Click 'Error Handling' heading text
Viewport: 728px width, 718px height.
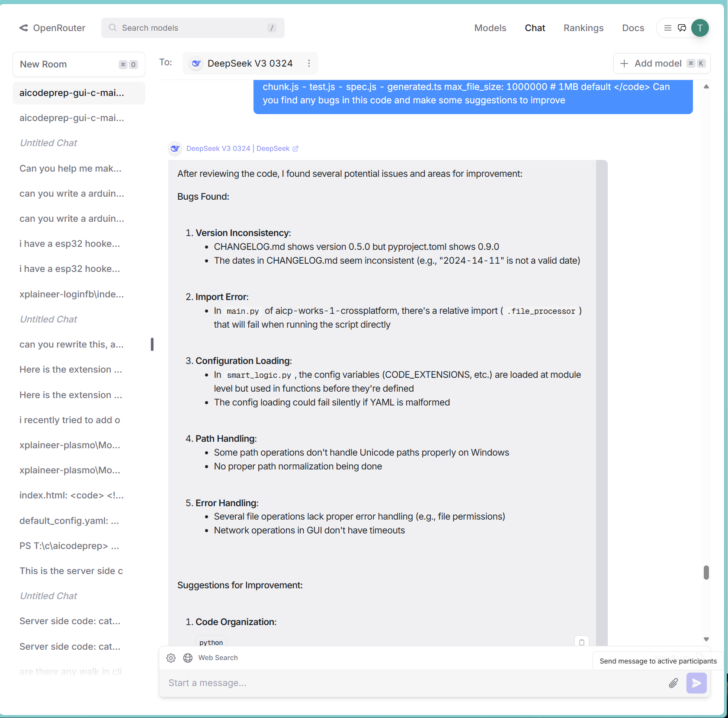[x=227, y=503]
